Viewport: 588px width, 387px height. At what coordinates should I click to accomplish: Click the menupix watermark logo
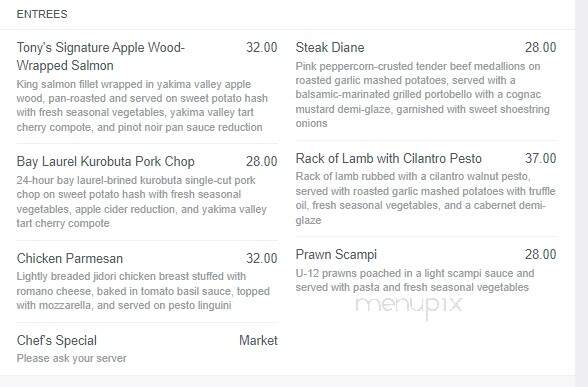(x=409, y=306)
